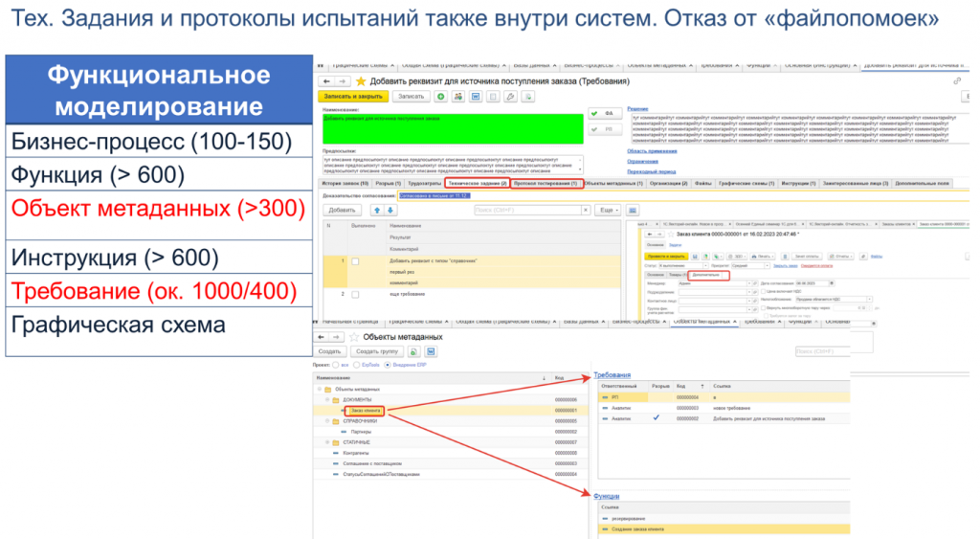This screenshot has width=980, height=539.
Task: Open the Ещё dropdown menu
Action: (608, 210)
